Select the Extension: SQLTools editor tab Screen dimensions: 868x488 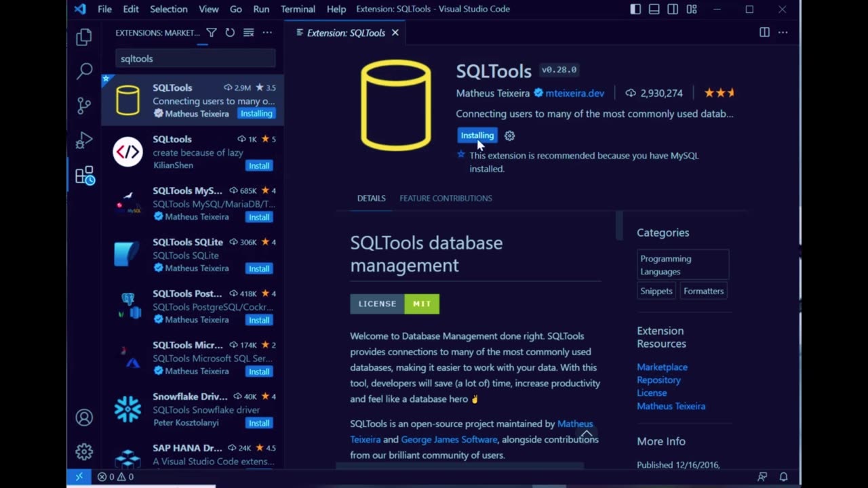point(346,33)
